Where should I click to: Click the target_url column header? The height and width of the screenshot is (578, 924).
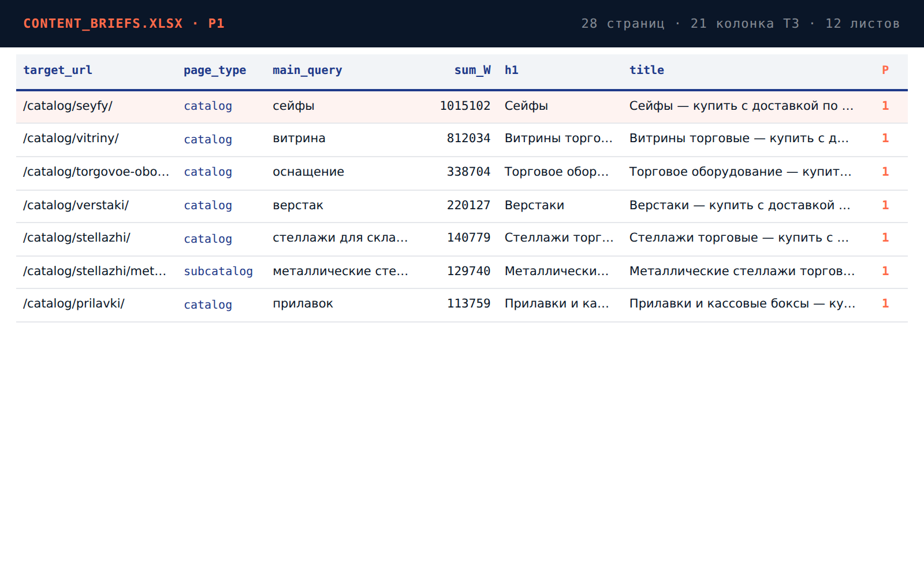58,70
